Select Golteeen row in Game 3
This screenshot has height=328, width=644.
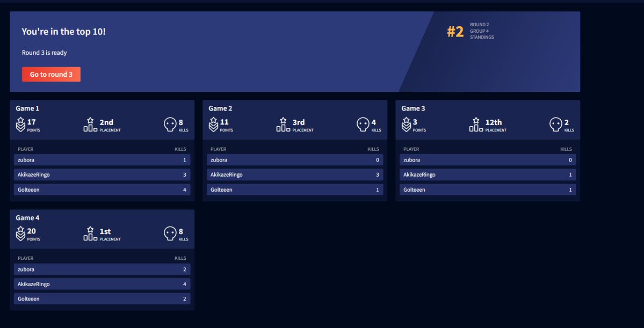tap(488, 189)
